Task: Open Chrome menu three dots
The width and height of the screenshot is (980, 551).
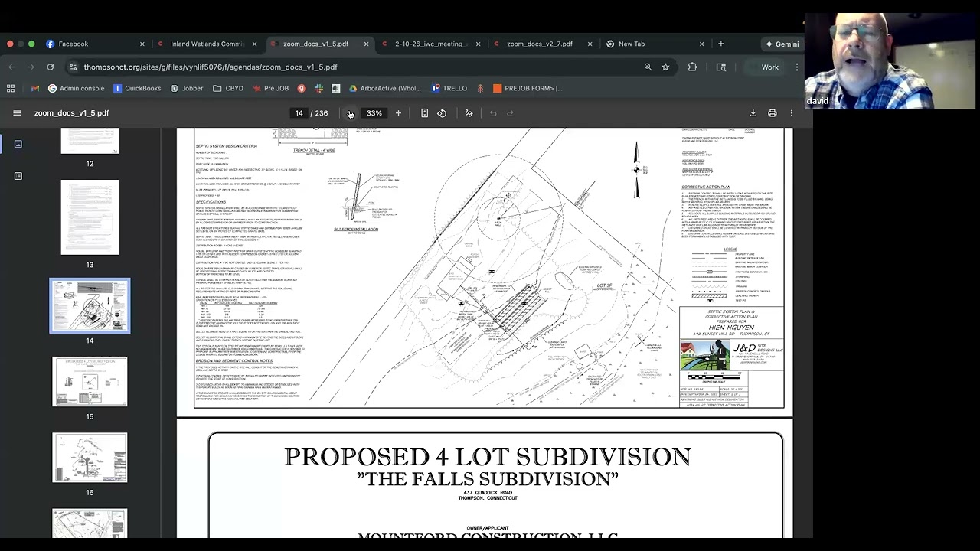Action: point(796,67)
